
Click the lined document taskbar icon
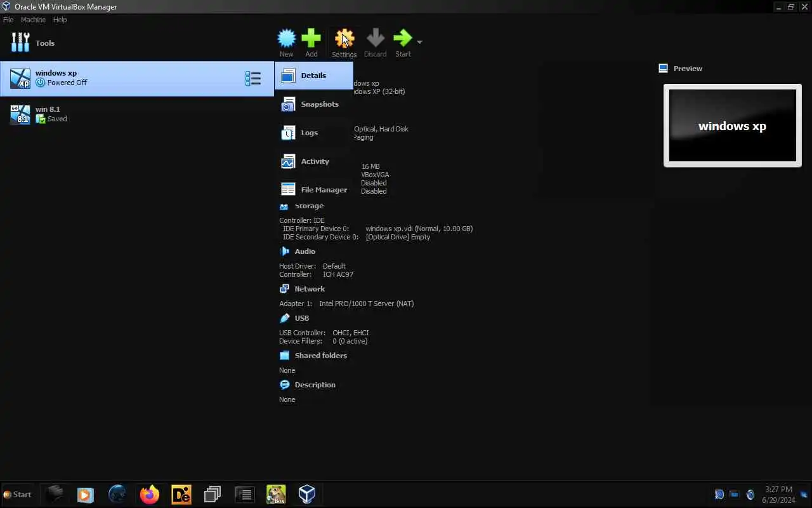tap(244, 494)
